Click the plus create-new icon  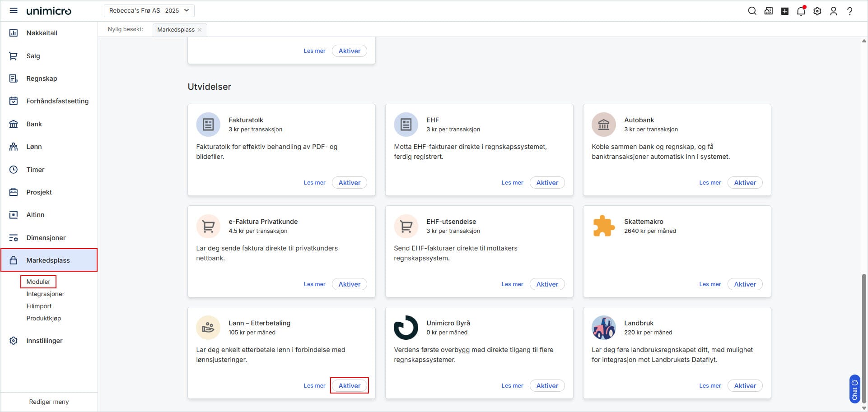(784, 11)
